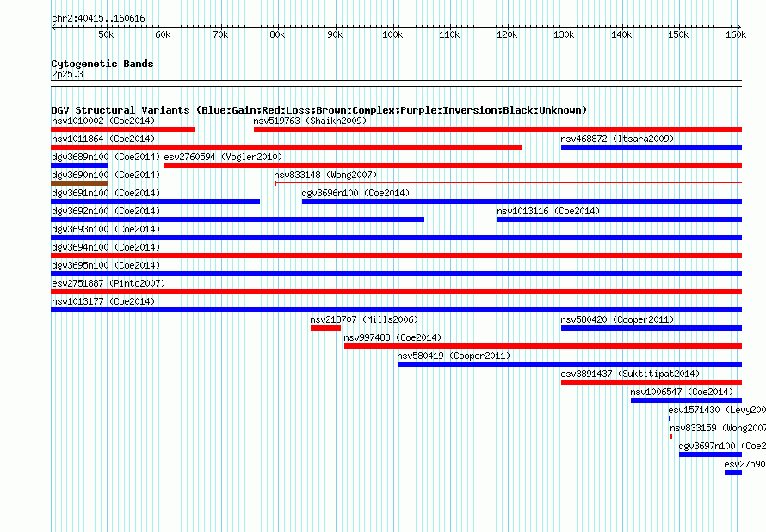Click nsv580420 (Cooper2011) label

pos(617,319)
